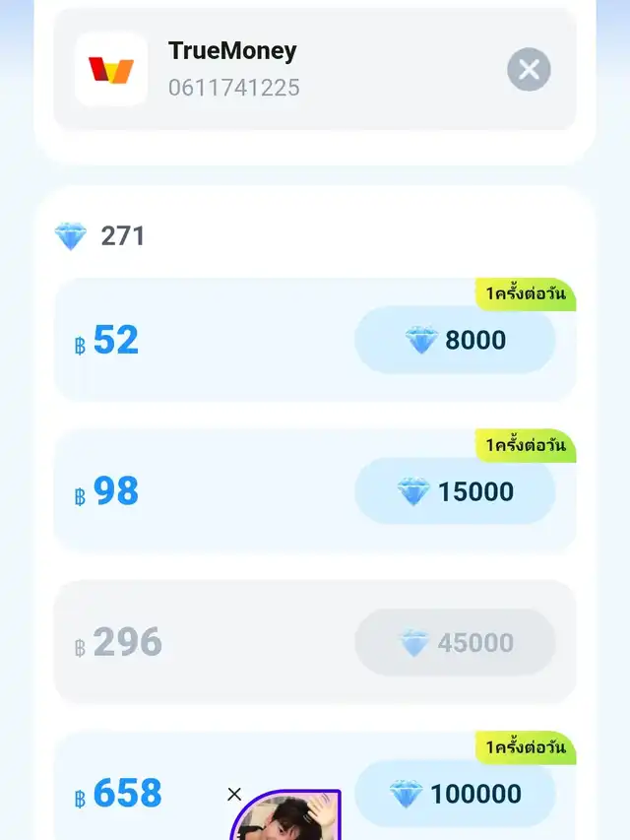The image size is (630, 840).
Task: Click the diamond icon beside 100000
Action: pos(406,794)
